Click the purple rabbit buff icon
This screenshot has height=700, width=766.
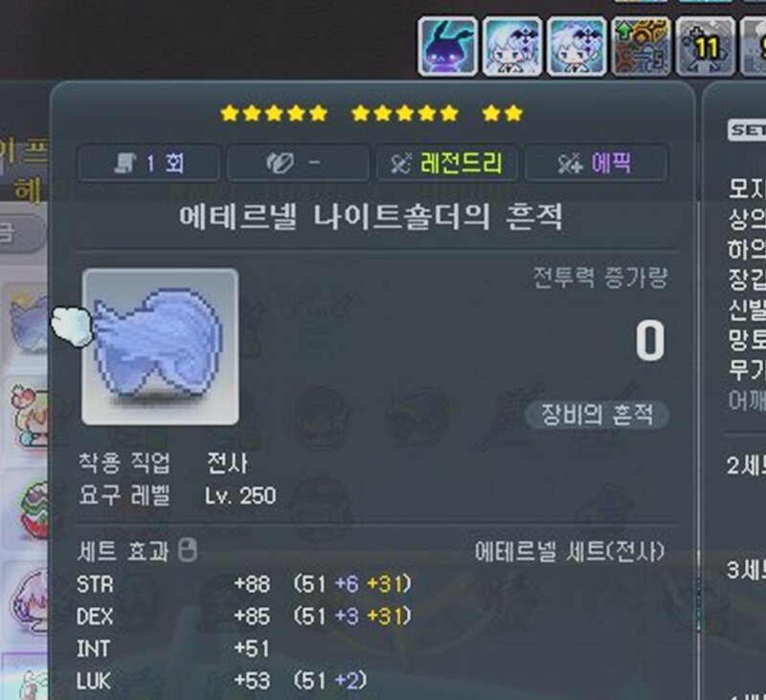[448, 47]
